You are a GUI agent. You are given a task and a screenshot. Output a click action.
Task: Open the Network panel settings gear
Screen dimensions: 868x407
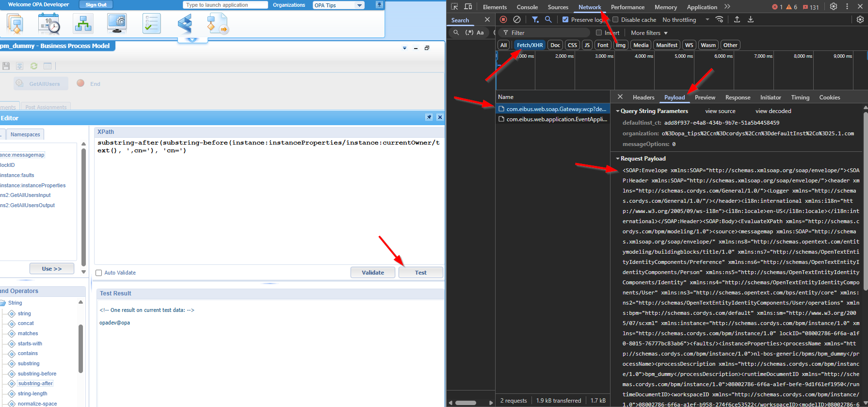point(860,19)
